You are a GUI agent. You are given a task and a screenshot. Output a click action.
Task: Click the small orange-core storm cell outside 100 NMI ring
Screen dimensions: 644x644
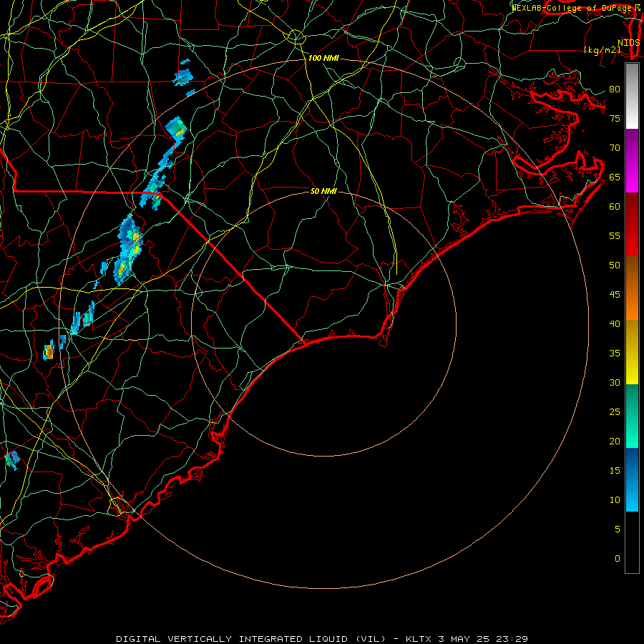[49, 351]
